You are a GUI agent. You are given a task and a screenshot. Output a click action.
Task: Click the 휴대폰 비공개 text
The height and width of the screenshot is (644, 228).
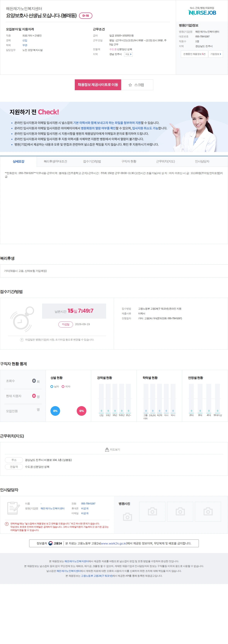85,509
